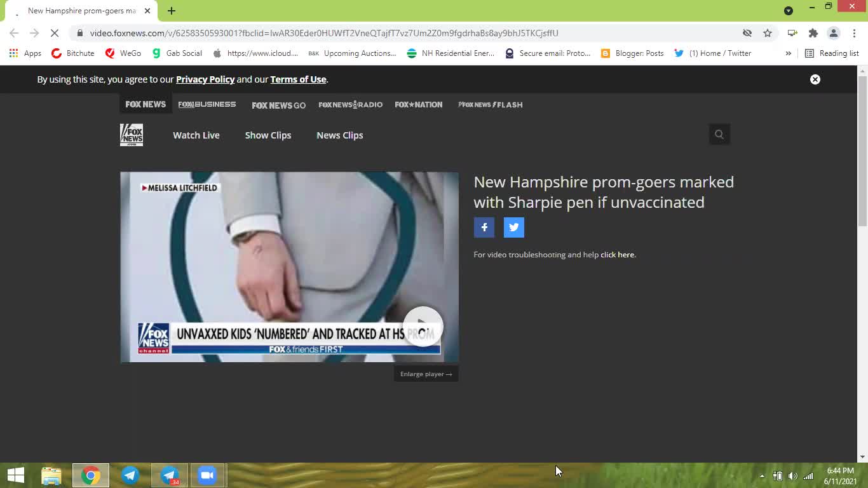
Task: Click the tab search dropdown arrow
Action: pyautogui.click(x=789, y=11)
